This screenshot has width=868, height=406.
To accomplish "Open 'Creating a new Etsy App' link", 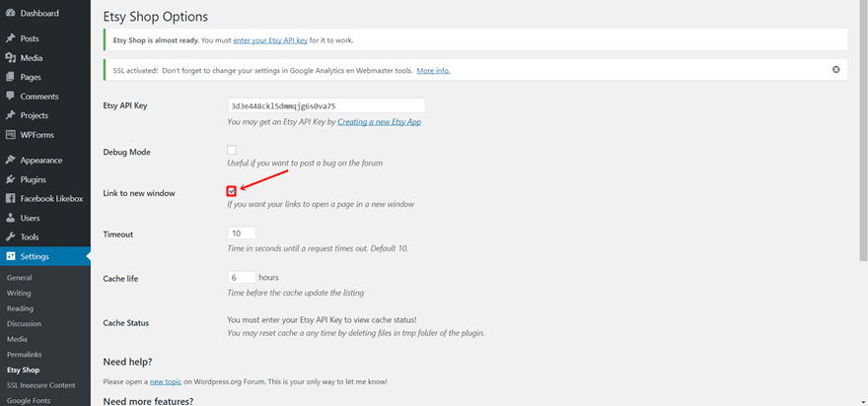I will click(x=379, y=121).
